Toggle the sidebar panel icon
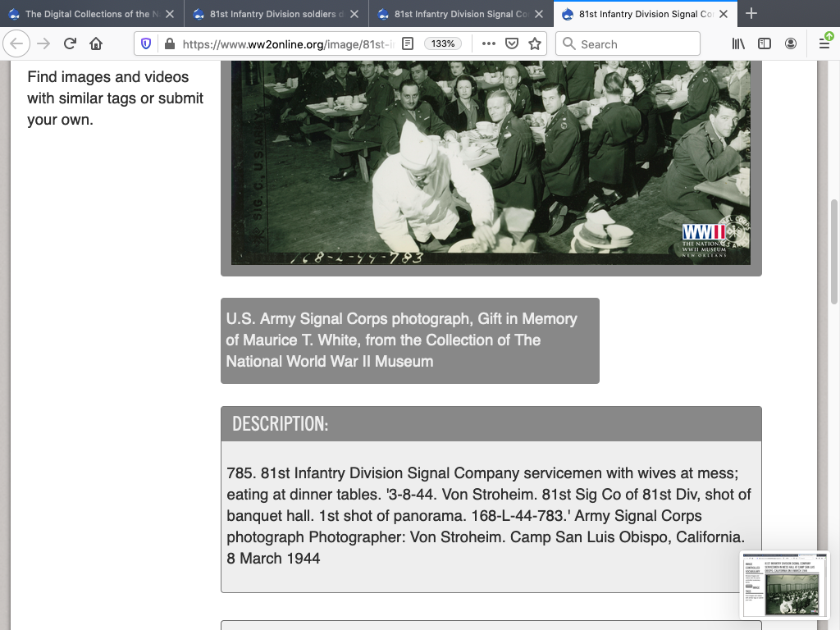Screen dimensions: 840x630 coord(765,44)
